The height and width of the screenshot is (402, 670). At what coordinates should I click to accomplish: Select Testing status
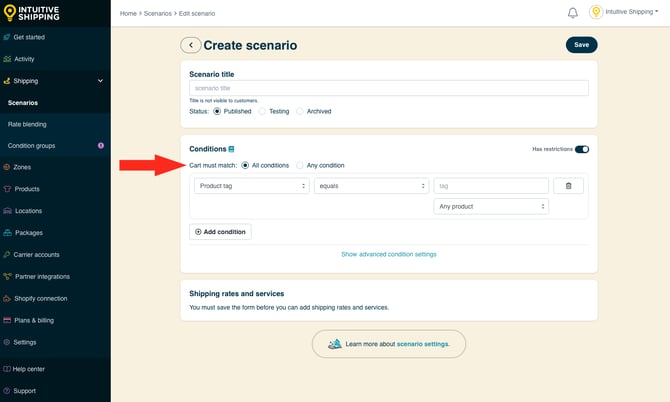coord(262,112)
